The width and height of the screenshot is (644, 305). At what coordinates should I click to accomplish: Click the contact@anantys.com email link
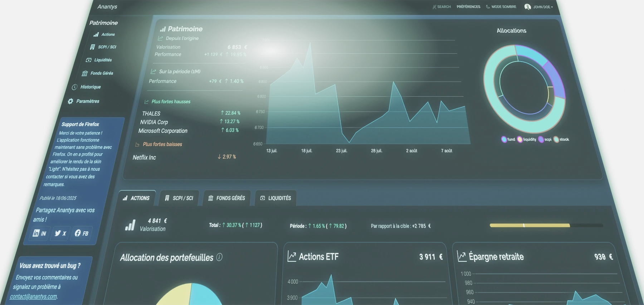[x=33, y=296]
